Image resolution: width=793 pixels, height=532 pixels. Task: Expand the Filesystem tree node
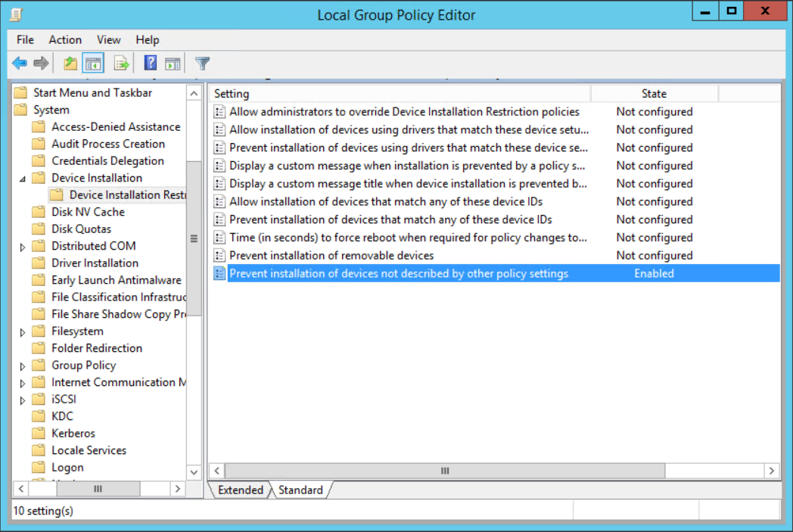tap(22, 331)
